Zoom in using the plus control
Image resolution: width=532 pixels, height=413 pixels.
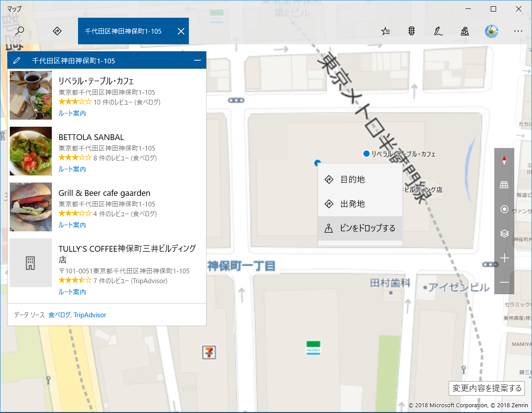(504, 258)
